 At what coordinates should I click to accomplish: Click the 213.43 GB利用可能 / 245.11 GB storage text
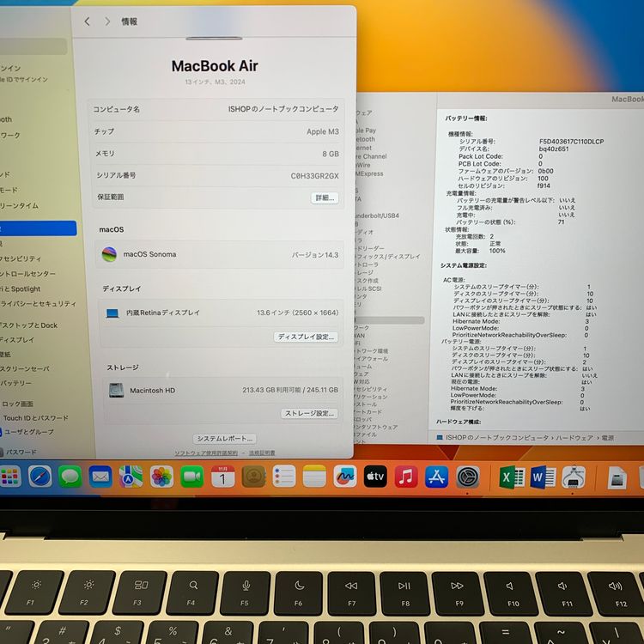(290, 390)
